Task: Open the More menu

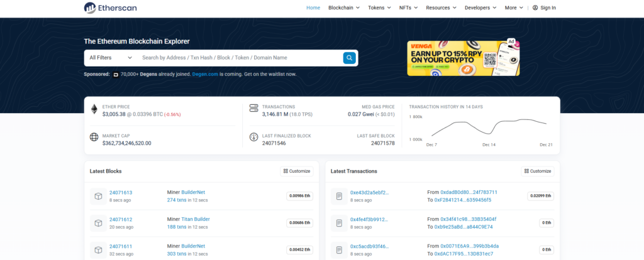Action: pos(513,8)
